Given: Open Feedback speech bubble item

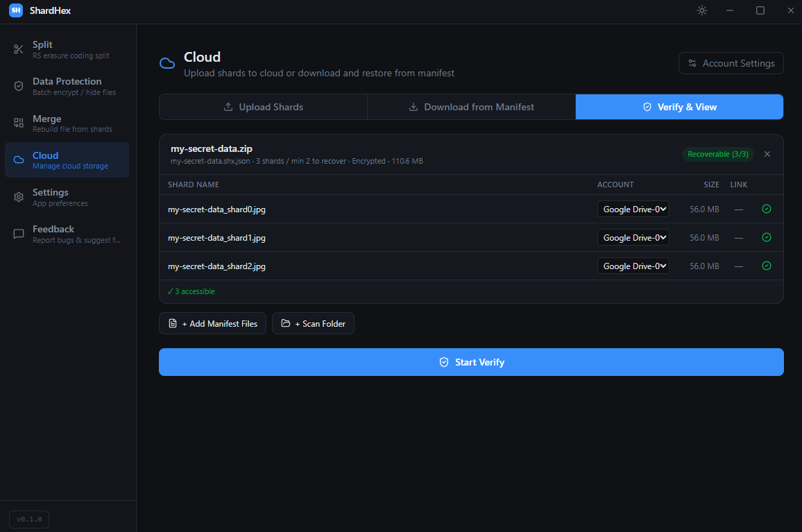Looking at the screenshot, I should click(x=19, y=234).
